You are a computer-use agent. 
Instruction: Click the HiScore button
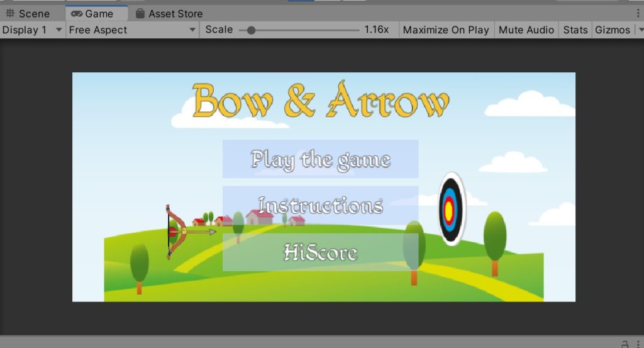click(320, 252)
